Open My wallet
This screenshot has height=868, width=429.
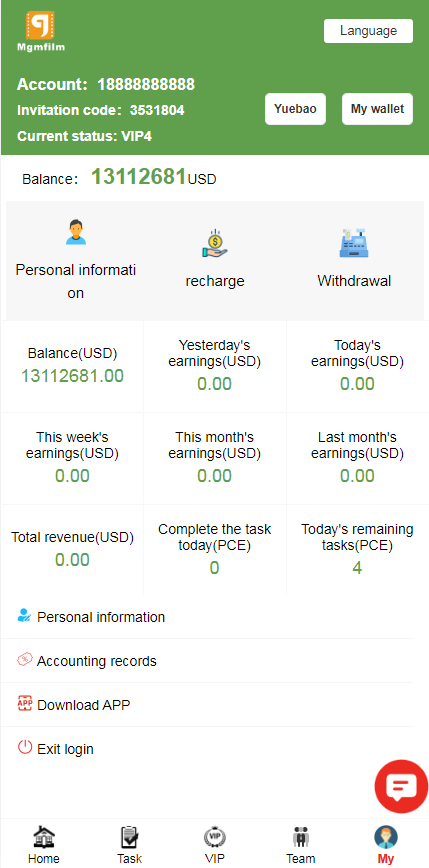(377, 109)
